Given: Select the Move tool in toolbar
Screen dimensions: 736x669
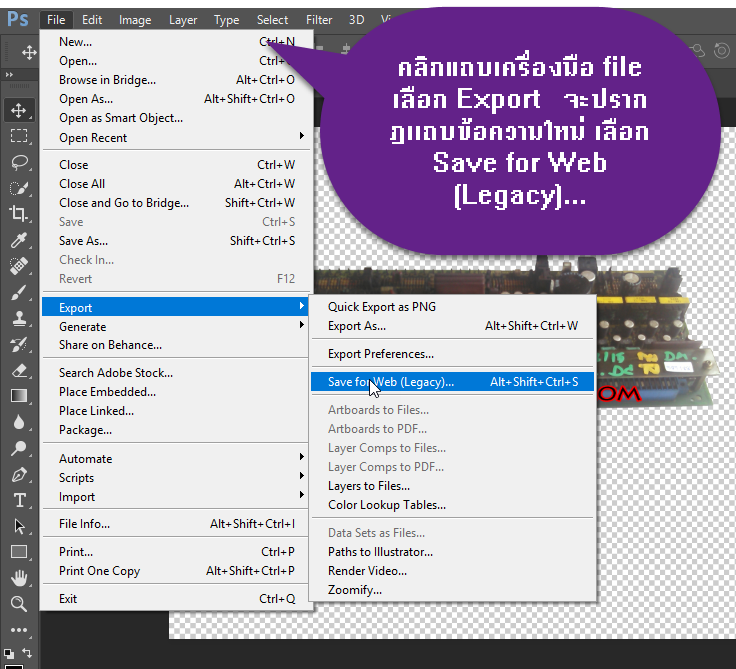Looking at the screenshot, I should [x=19, y=110].
